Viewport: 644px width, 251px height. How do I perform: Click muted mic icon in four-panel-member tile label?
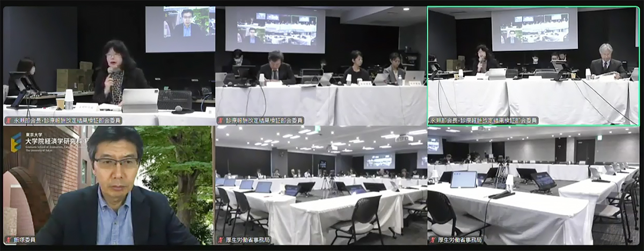[221, 121]
